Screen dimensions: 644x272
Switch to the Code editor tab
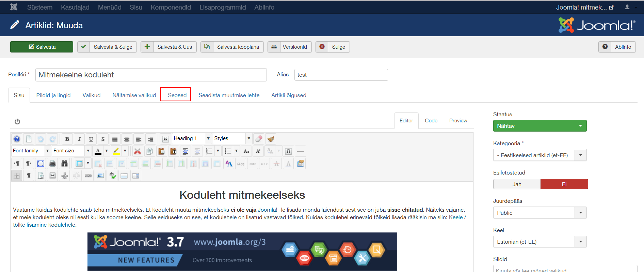click(431, 121)
